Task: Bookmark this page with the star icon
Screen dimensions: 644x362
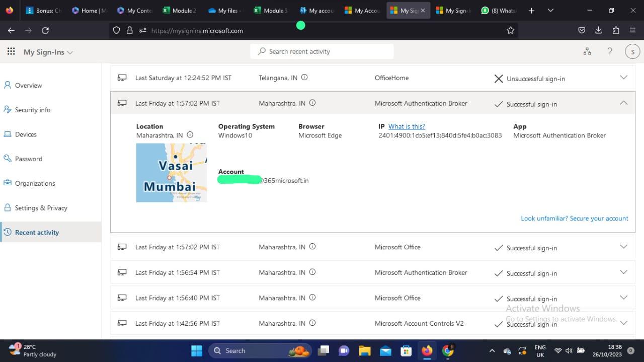Action: [510, 30]
